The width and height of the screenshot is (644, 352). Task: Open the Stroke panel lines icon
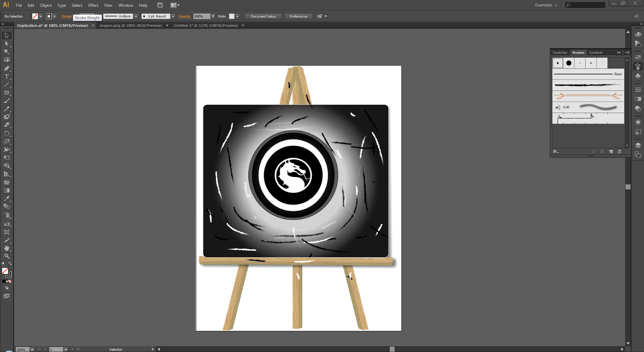click(x=638, y=89)
